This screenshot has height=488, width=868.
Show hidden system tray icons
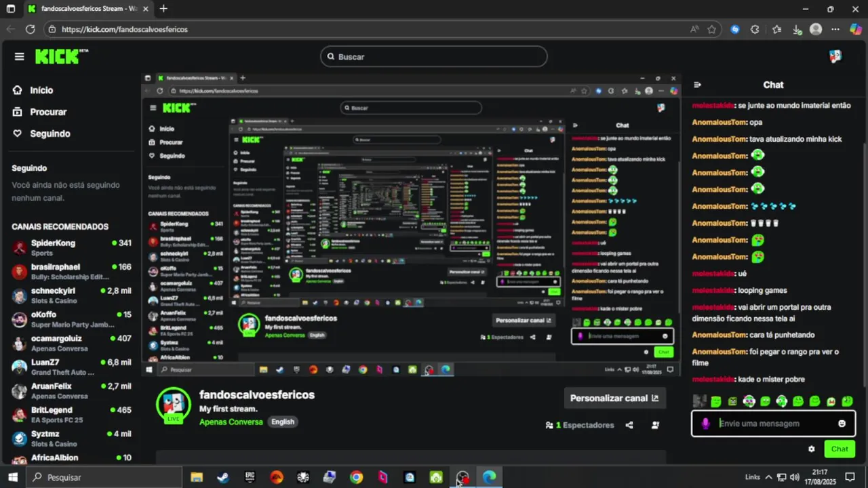point(769,477)
